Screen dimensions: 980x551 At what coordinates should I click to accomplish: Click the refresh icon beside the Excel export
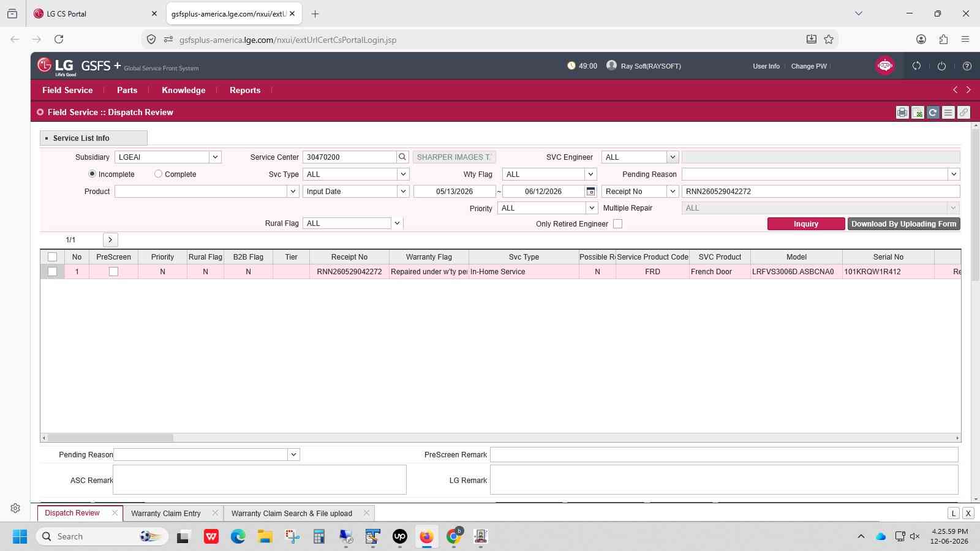click(932, 113)
